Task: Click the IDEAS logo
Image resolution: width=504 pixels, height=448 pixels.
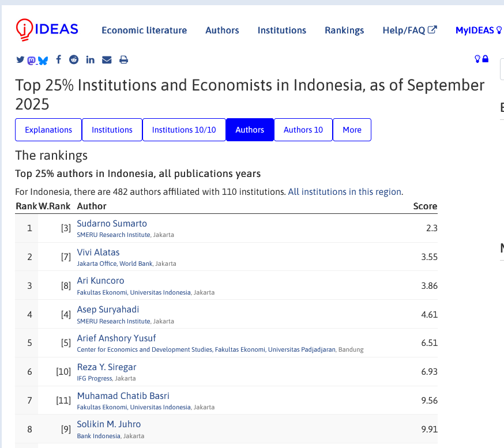Action: pos(47,29)
